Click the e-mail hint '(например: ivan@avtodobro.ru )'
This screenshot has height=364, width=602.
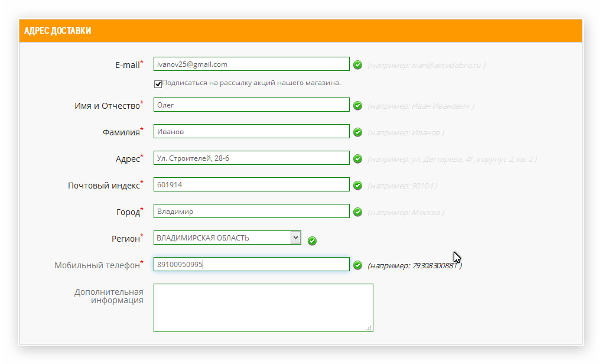point(427,65)
